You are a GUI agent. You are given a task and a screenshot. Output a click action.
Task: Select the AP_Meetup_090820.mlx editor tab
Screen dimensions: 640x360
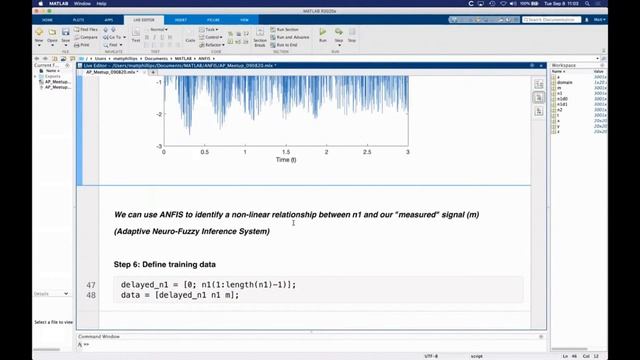(112, 72)
